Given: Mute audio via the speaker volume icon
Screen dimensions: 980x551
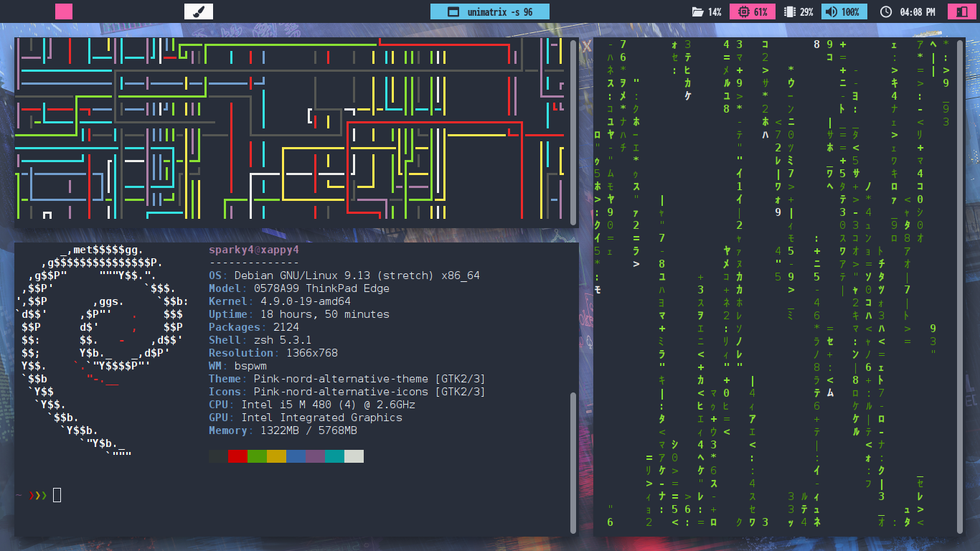Looking at the screenshot, I should coord(831,12).
